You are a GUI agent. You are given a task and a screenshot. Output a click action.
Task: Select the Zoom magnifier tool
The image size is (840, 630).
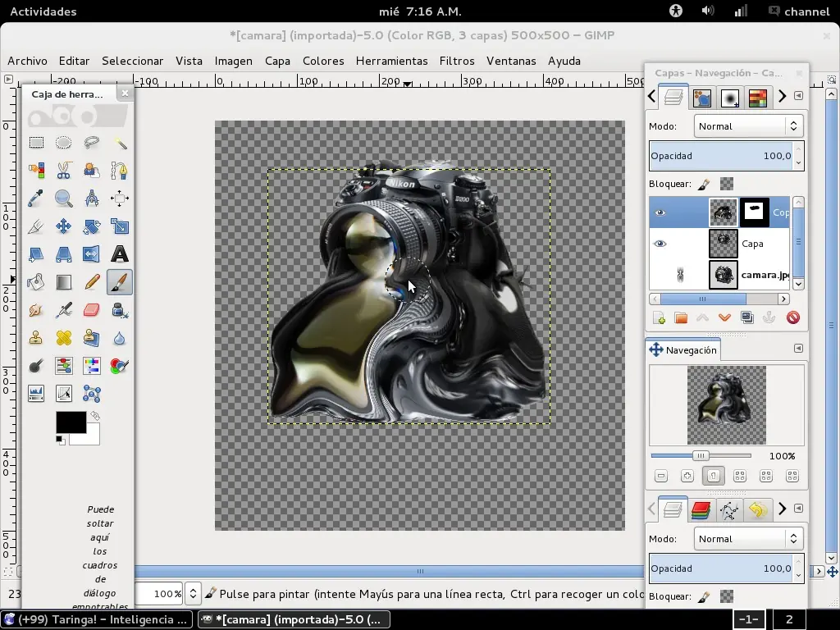click(64, 199)
